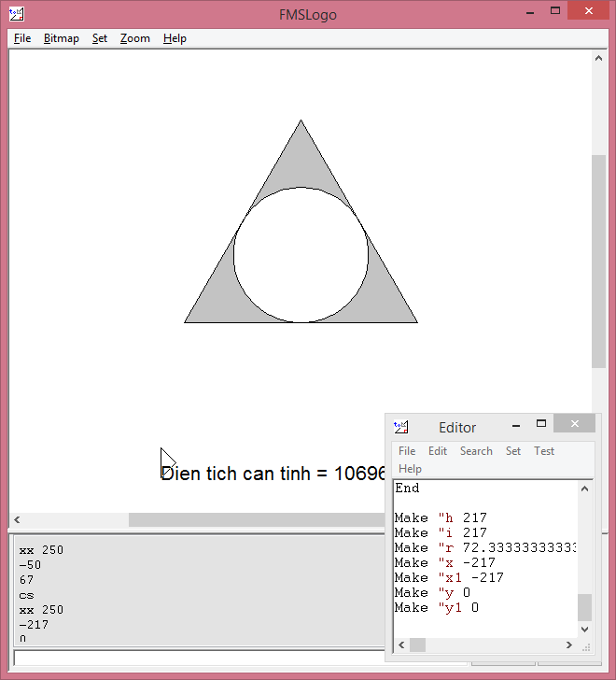Viewport: 616px width, 680px height.
Task: Click the Editor vertical scrollbar thumb
Action: tap(584, 607)
